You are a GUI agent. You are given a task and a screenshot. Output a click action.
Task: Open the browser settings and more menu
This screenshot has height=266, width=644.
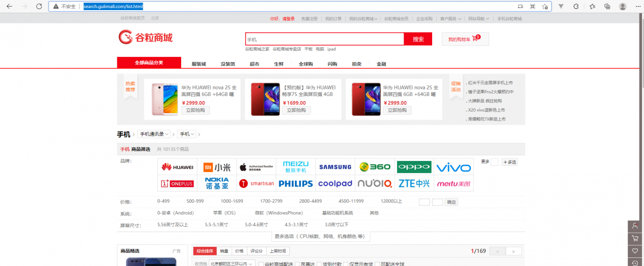(637, 7)
